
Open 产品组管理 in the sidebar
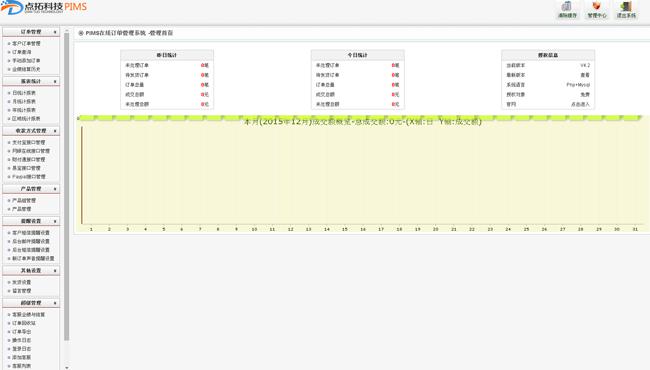pos(24,200)
